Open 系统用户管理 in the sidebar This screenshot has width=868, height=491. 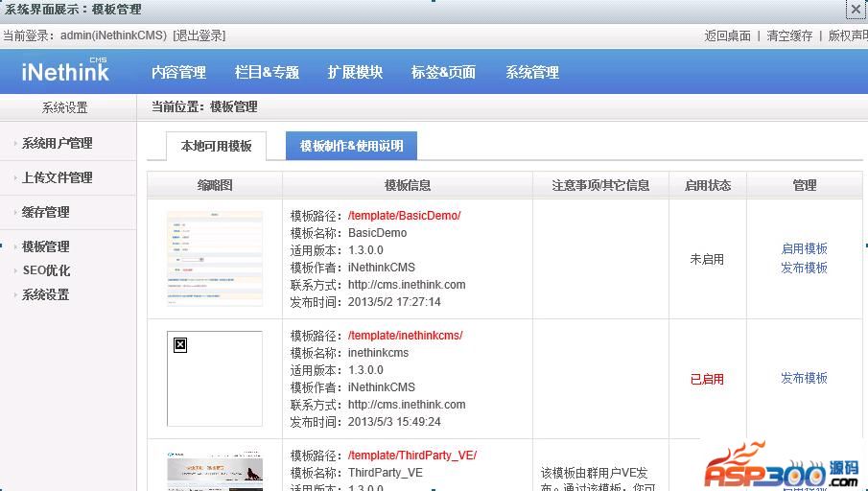(x=57, y=144)
